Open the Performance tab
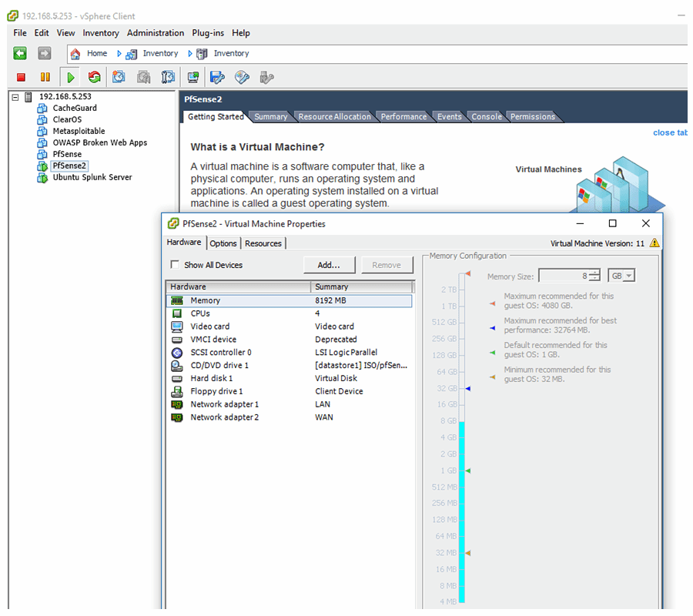Image resolution: width=693 pixels, height=616 pixels. [403, 117]
